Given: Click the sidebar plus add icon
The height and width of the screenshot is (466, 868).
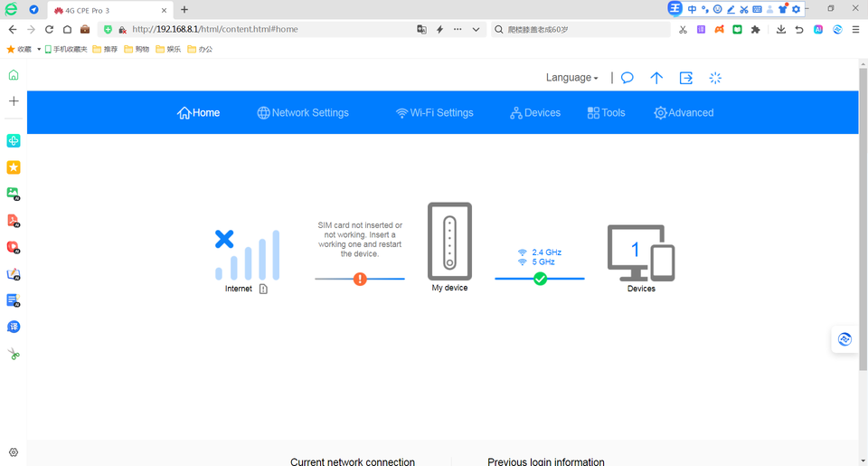Looking at the screenshot, I should (14, 100).
